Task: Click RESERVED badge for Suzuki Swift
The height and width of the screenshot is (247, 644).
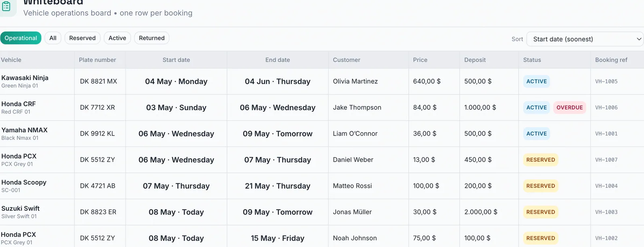Action: coord(541,212)
